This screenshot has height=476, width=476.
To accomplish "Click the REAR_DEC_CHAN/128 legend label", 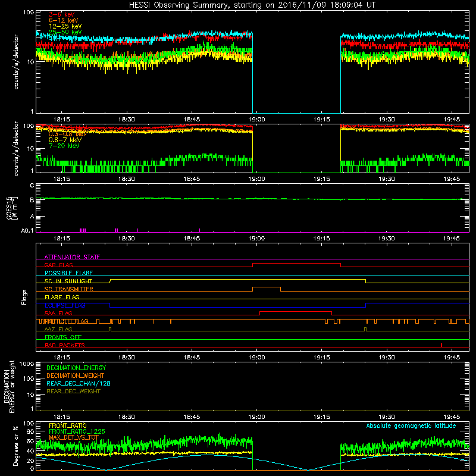I will tap(79, 384).
